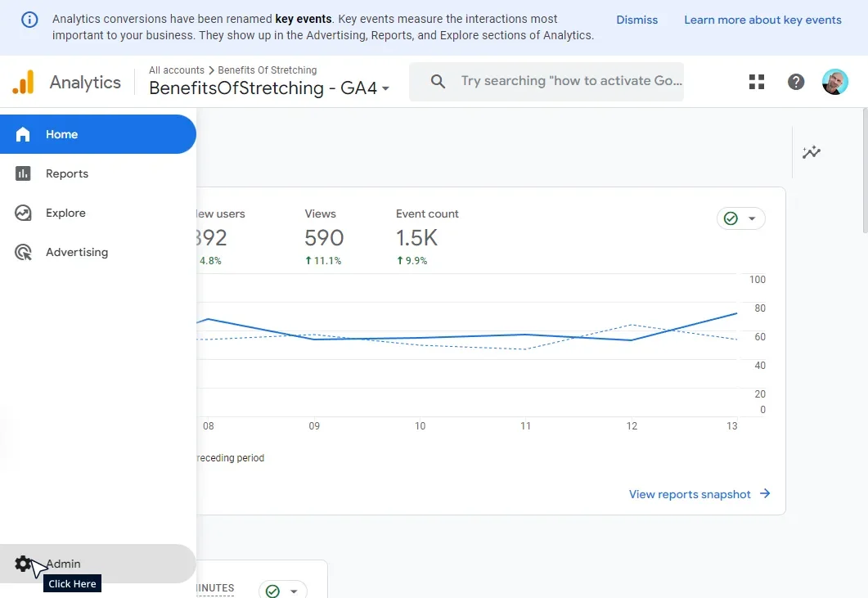Screen dimensions: 868x598
Task: Open Admin settings via the gear icon
Action: [x=22, y=564]
